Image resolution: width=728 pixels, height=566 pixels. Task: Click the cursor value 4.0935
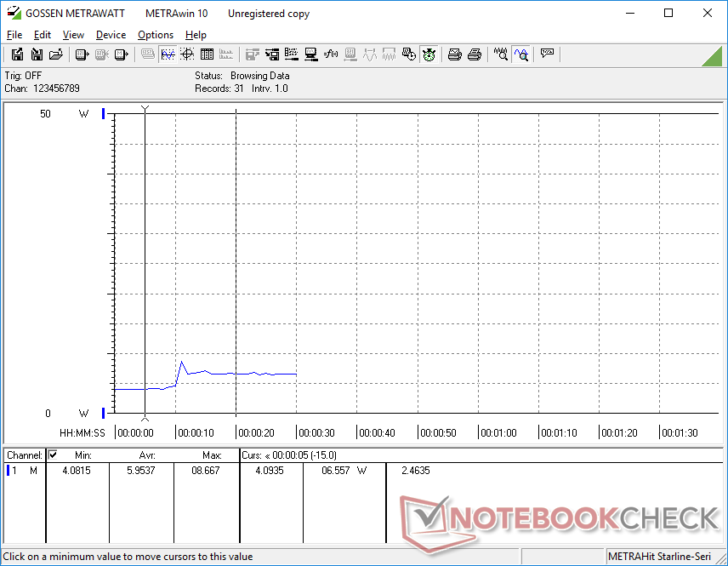(x=270, y=471)
